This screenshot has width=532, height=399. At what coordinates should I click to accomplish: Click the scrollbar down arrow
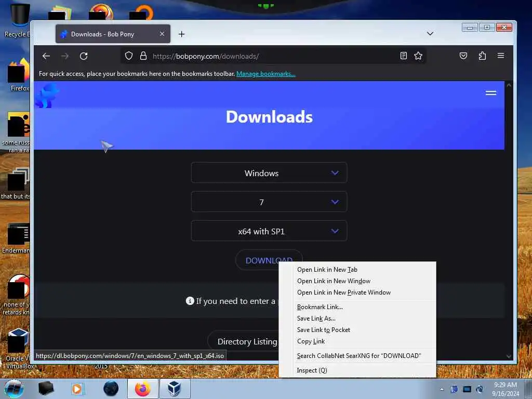pos(509,356)
